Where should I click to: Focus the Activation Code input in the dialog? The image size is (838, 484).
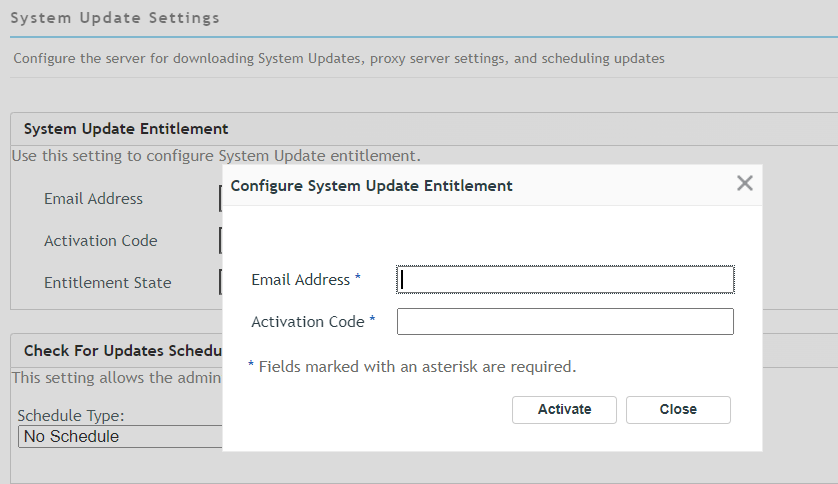[x=565, y=321]
